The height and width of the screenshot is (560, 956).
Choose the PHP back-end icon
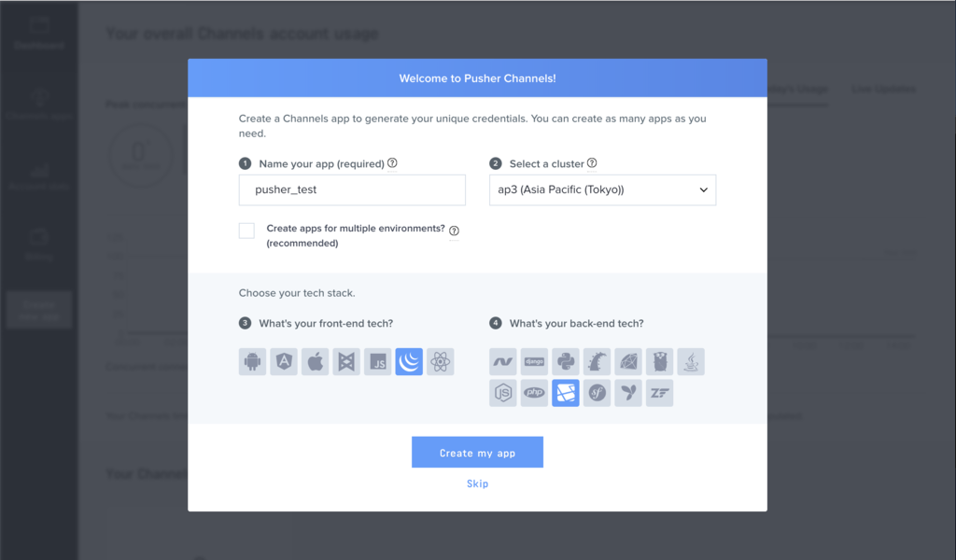pyautogui.click(x=534, y=393)
